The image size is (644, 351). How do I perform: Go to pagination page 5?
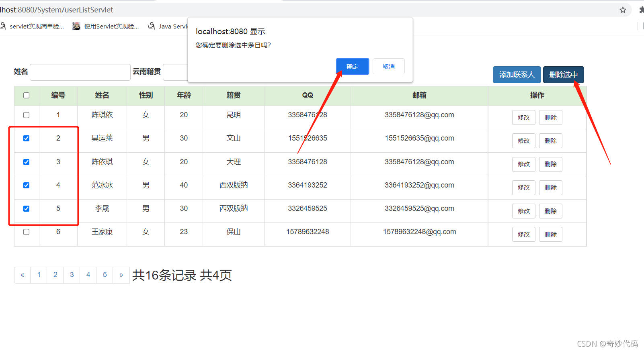tap(105, 275)
